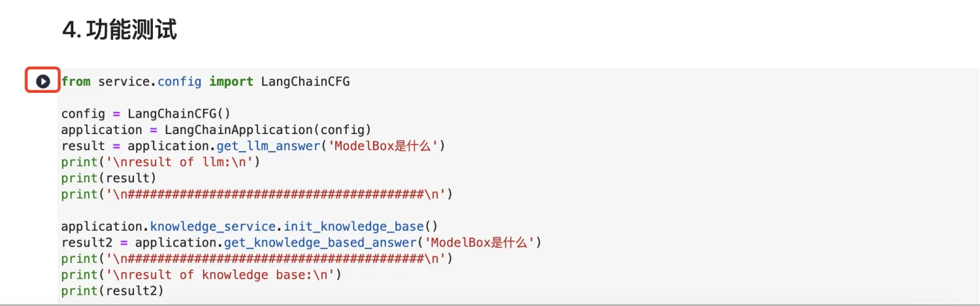The image size is (980, 306).
Task: Click the "4. 功能测试" section heading
Action: click(120, 29)
